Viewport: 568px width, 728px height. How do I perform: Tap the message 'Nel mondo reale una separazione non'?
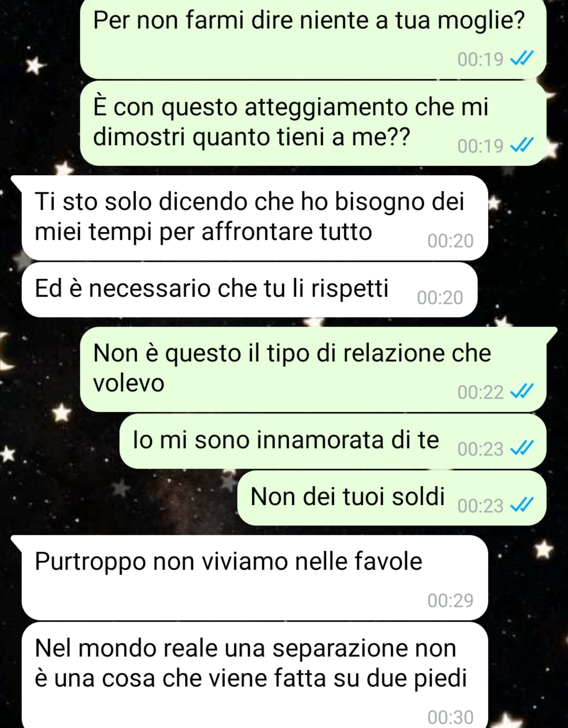point(255,675)
